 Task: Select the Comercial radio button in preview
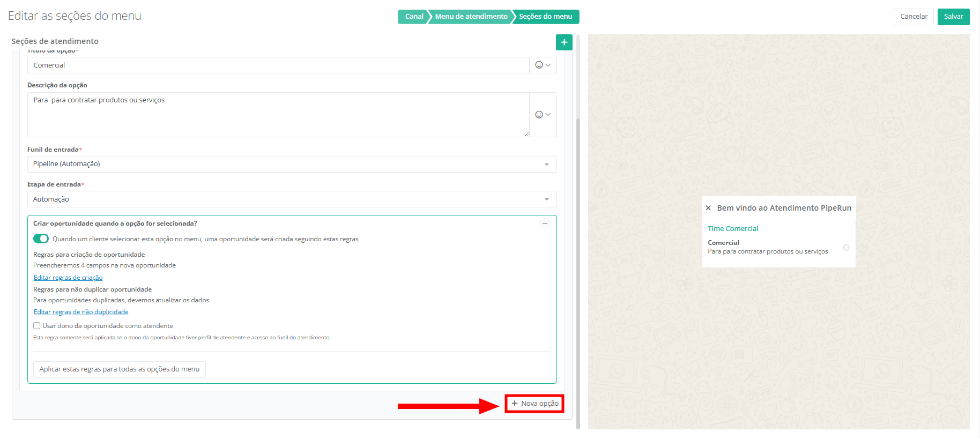(x=846, y=248)
